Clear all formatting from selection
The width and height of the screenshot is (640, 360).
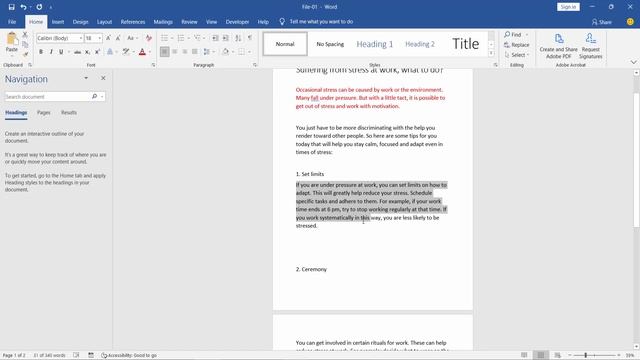tap(149, 38)
